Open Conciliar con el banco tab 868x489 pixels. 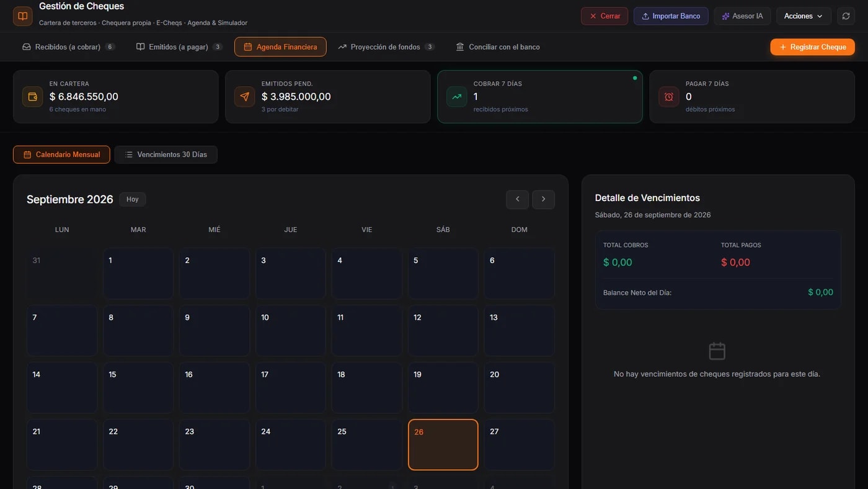pos(498,47)
